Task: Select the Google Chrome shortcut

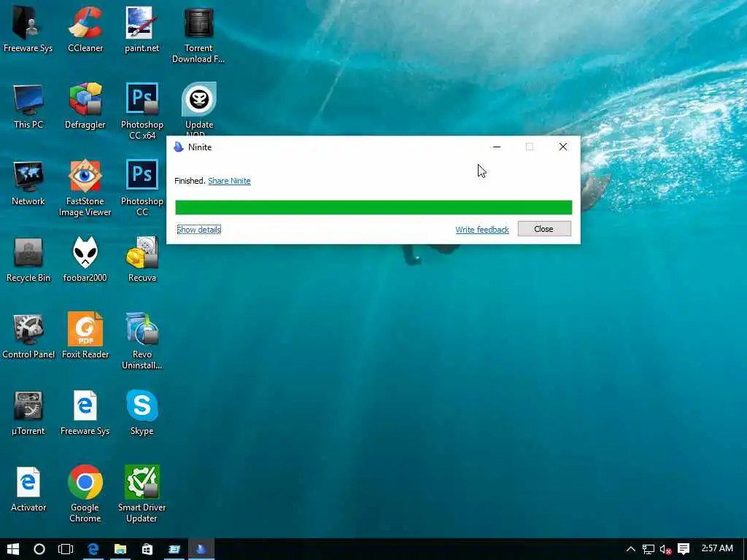Action: 85,494
